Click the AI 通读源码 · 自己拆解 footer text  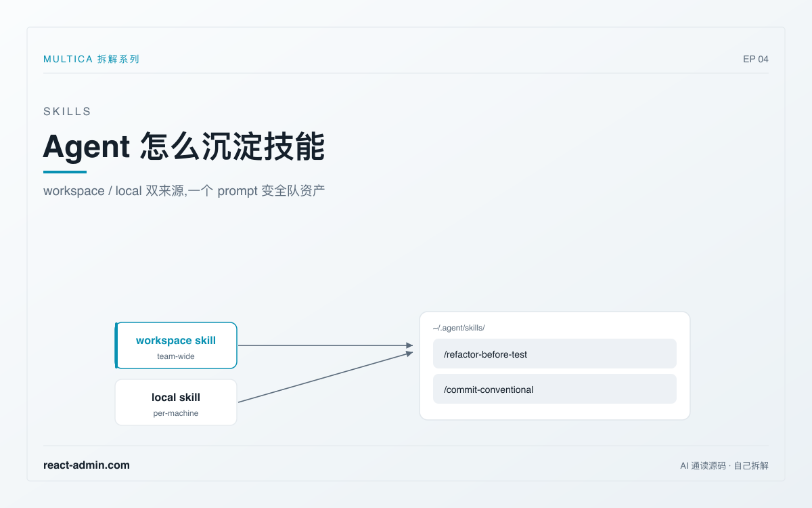724,466
